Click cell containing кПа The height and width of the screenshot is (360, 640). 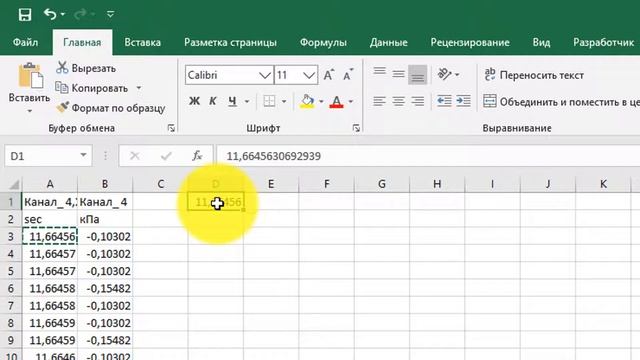[105, 219]
